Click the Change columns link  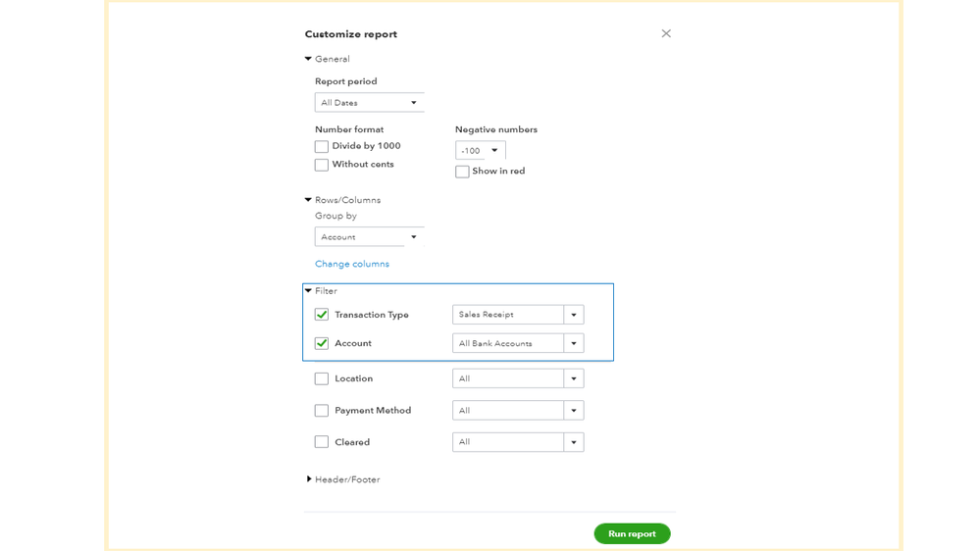[x=352, y=264]
